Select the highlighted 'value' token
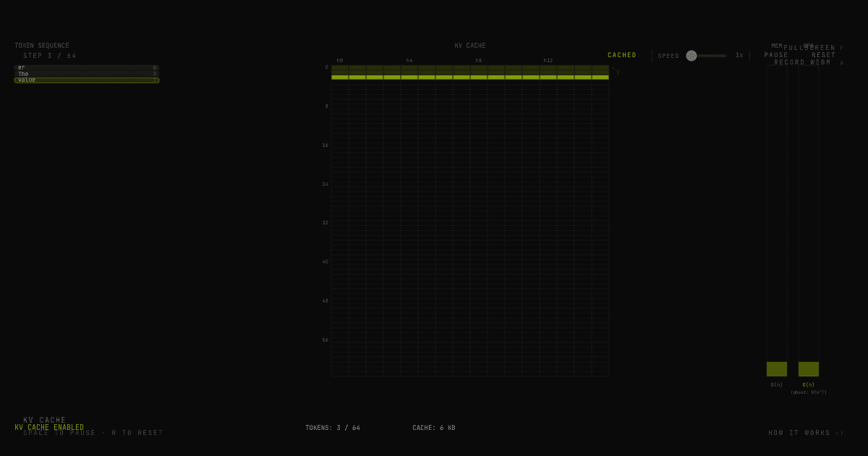This screenshot has width=868, height=456. 87,80
